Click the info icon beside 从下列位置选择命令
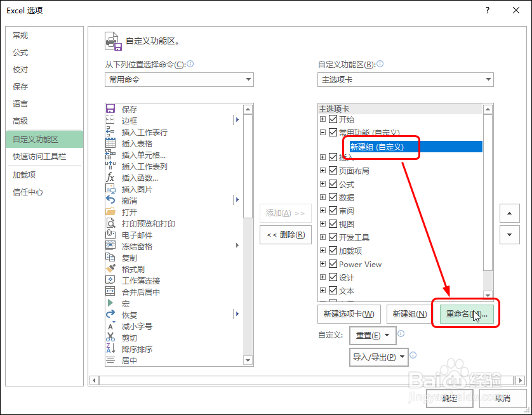Image resolution: width=532 pixels, height=415 pixels. 190,63
